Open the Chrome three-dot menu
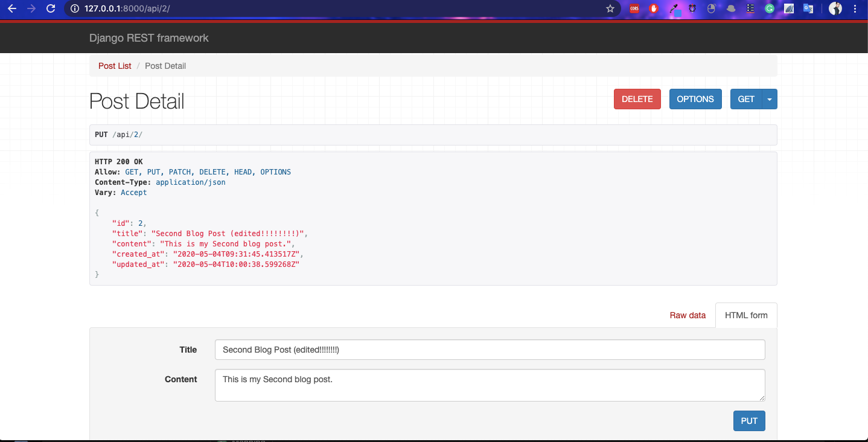This screenshot has height=442, width=868. [x=855, y=8]
